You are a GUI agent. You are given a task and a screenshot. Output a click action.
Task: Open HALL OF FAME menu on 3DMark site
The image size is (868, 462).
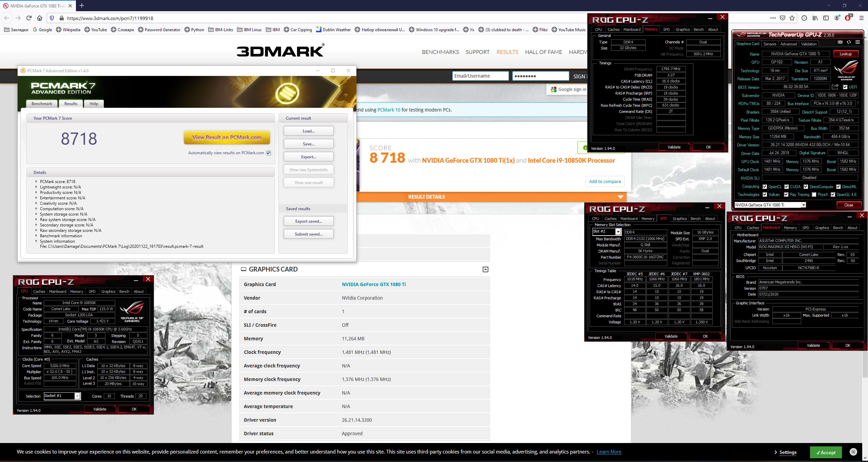coord(544,52)
